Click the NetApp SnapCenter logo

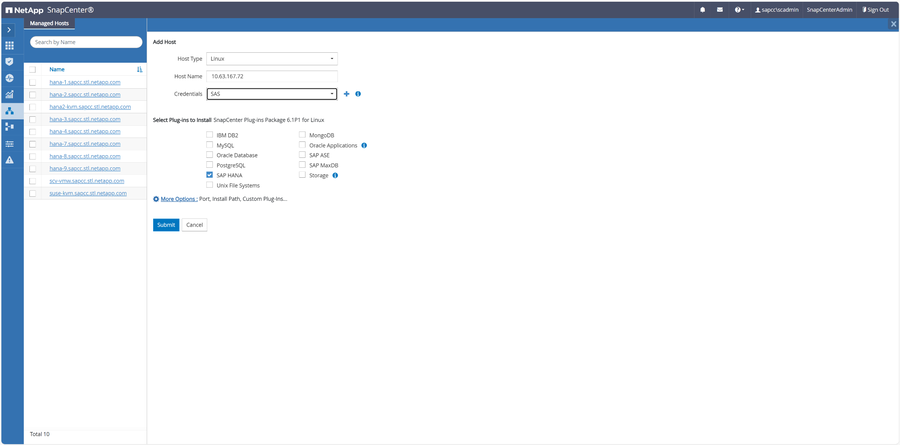click(x=51, y=10)
